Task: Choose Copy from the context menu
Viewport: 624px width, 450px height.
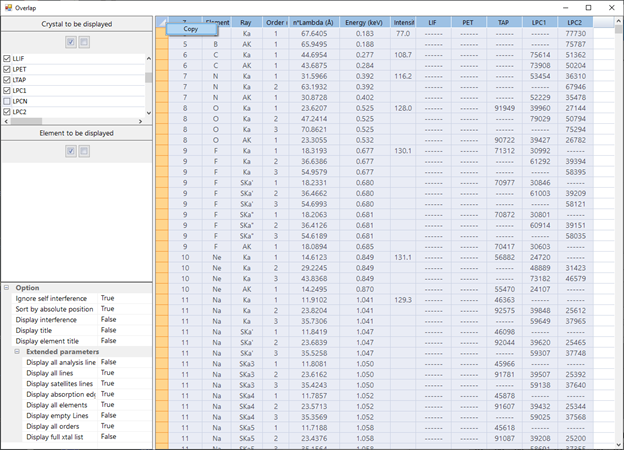Action: coord(190,29)
